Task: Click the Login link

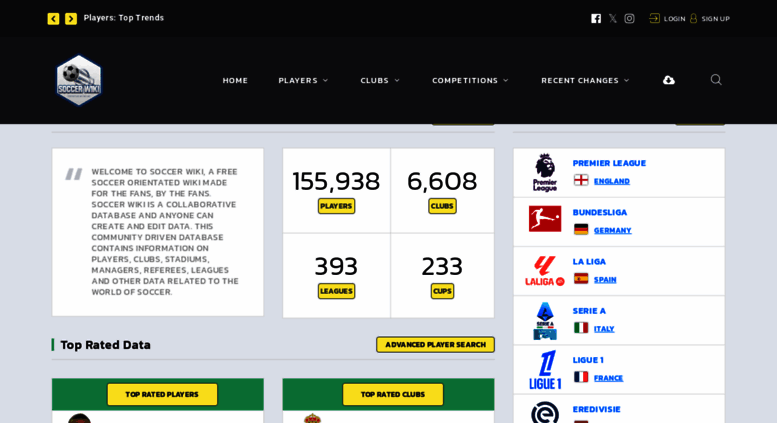Action: (674, 19)
